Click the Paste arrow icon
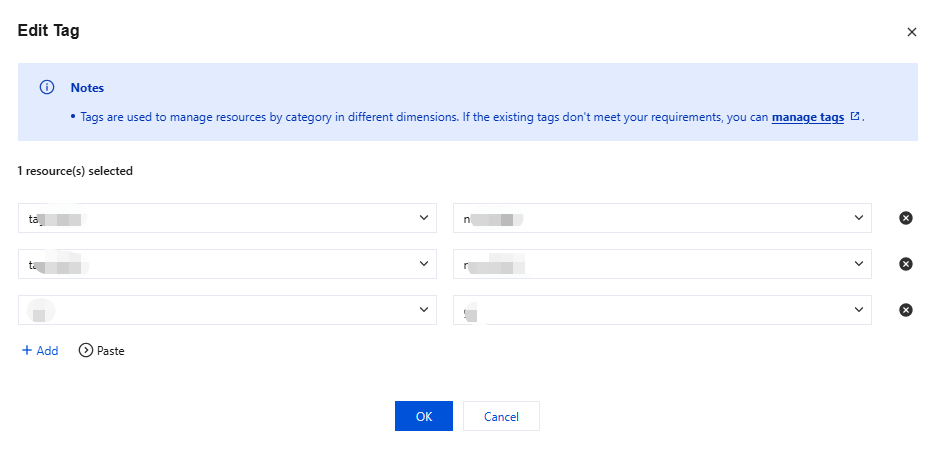The height and width of the screenshot is (451, 937). [x=85, y=351]
